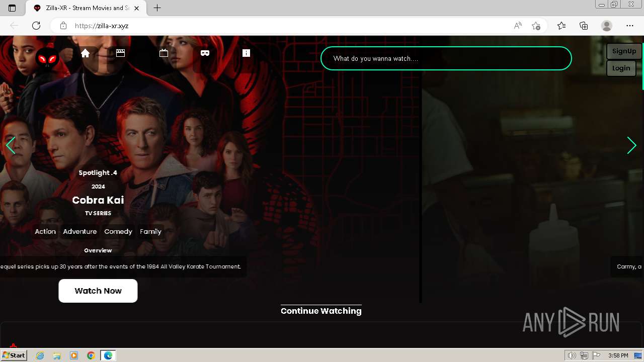This screenshot has width=644, height=362.
Task: Launch Chrome from taskbar
Action: 91,355
